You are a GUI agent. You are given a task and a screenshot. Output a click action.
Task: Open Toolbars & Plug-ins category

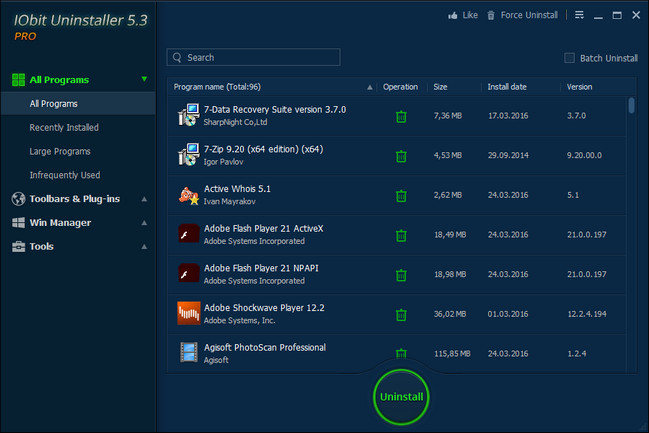(x=75, y=199)
